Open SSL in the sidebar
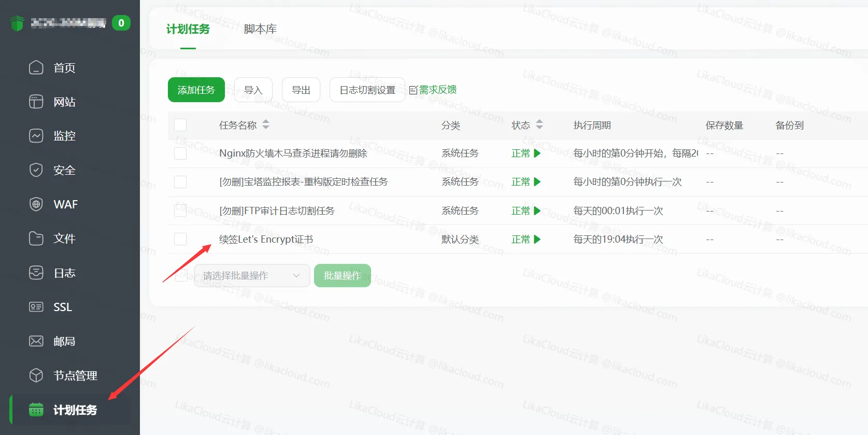The width and height of the screenshot is (868, 435). coord(63,307)
